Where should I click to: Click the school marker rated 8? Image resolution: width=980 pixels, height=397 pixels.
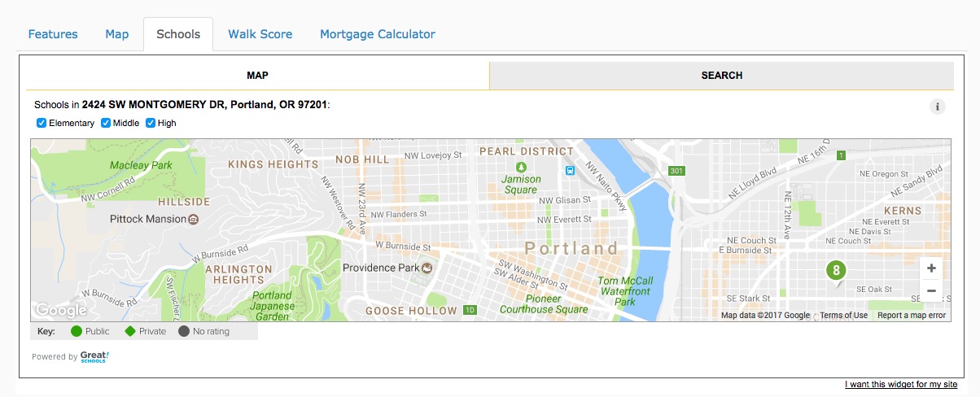click(835, 271)
